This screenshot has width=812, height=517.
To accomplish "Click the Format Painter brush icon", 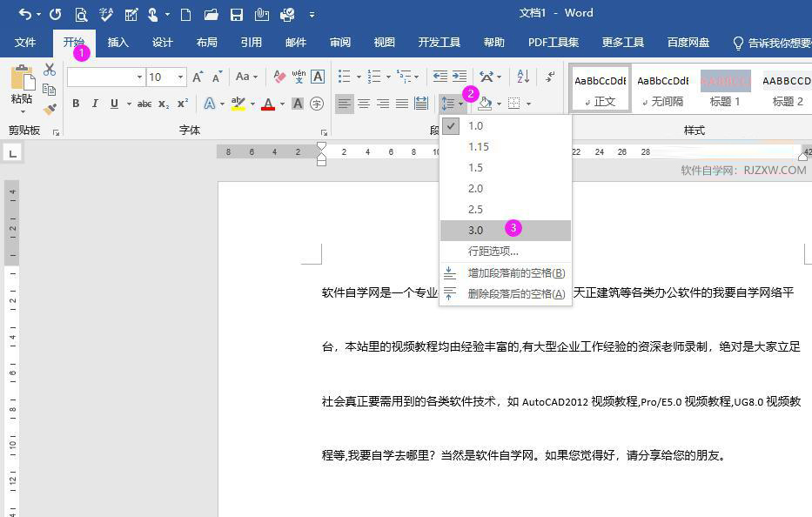I will tap(50, 107).
